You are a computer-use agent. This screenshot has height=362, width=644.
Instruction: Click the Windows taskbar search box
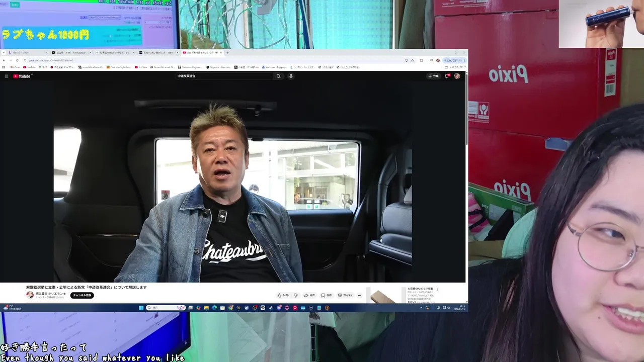[x=166, y=308]
